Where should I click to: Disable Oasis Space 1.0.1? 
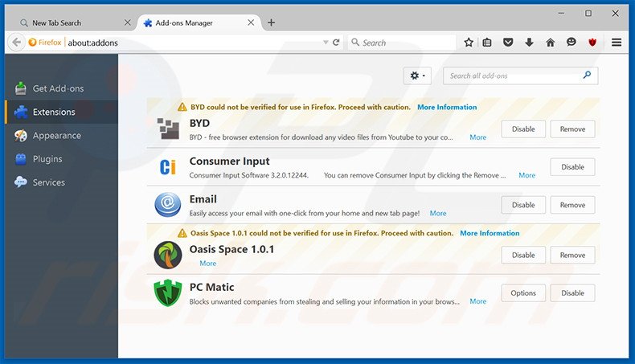coord(523,255)
